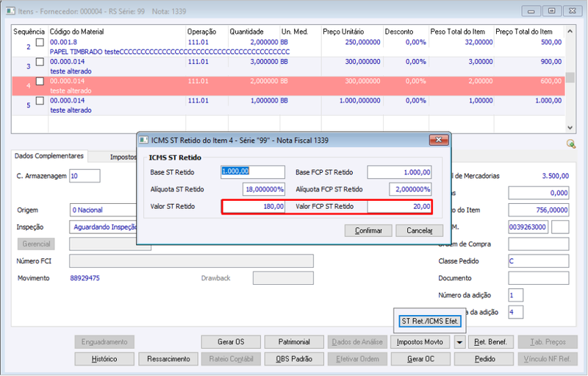Click the ICMS ST Retido dialog title icon
588x376 pixels.
[x=143, y=140]
